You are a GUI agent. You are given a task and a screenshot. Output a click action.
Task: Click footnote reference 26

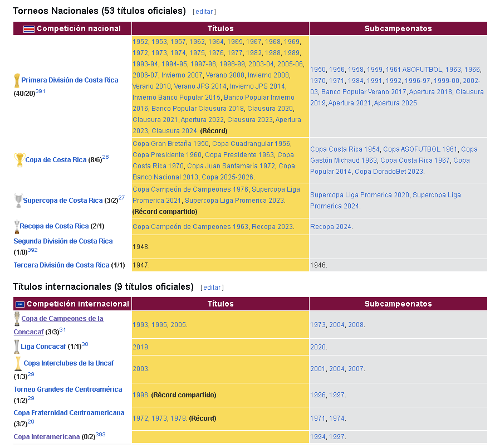click(x=106, y=157)
